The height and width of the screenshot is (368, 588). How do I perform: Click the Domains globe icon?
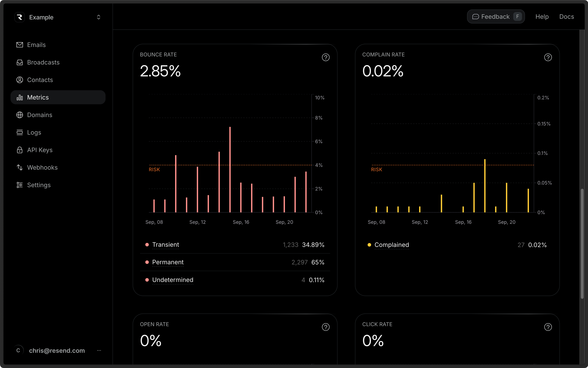19,115
